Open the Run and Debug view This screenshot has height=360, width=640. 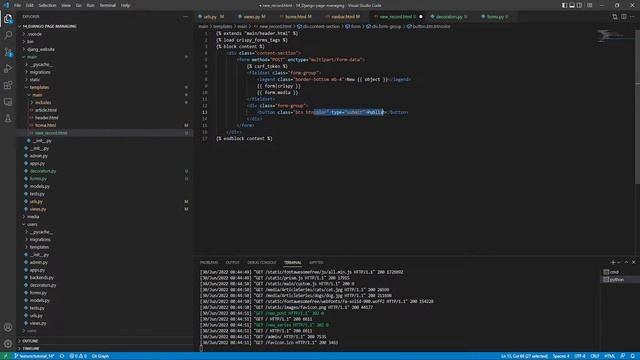(8, 69)
